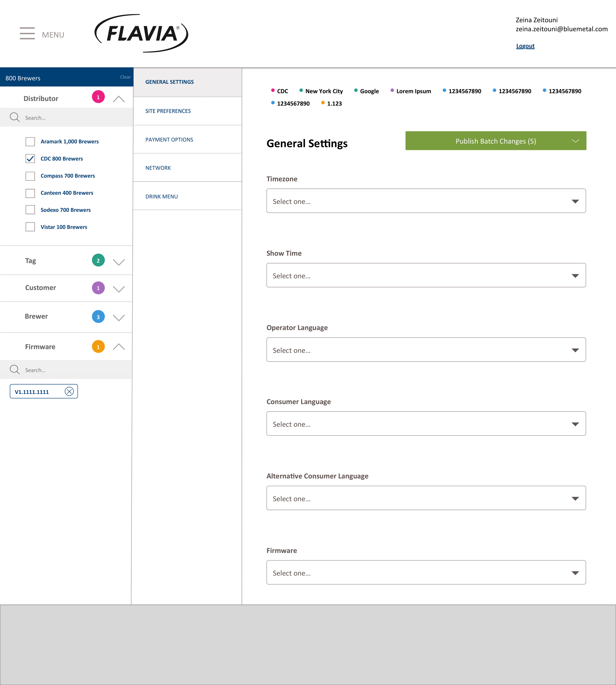Click the Firmware search magnifier icon
Viewport: 616px width, 685px height.
[x=15, y=369]
